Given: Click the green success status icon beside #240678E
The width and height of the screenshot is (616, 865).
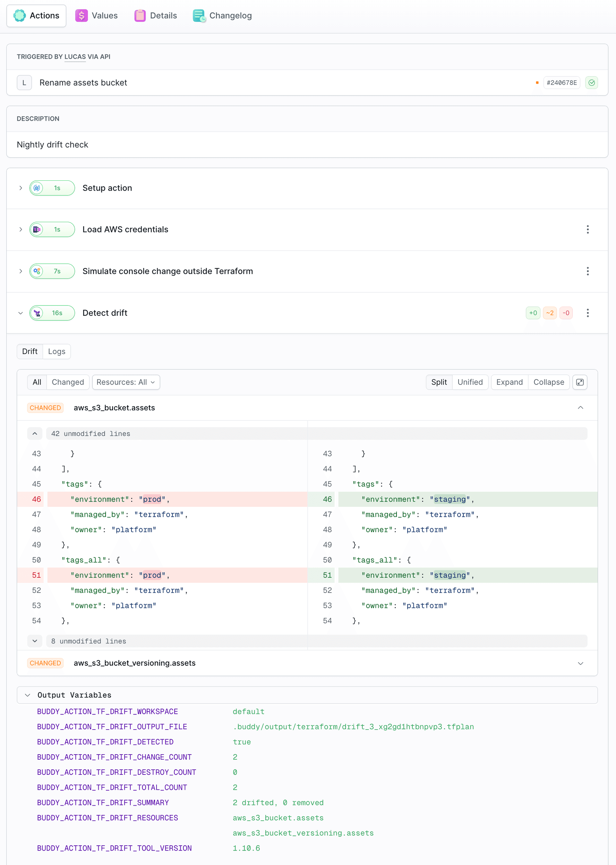Looking at the screenshot, I should 591,83.
